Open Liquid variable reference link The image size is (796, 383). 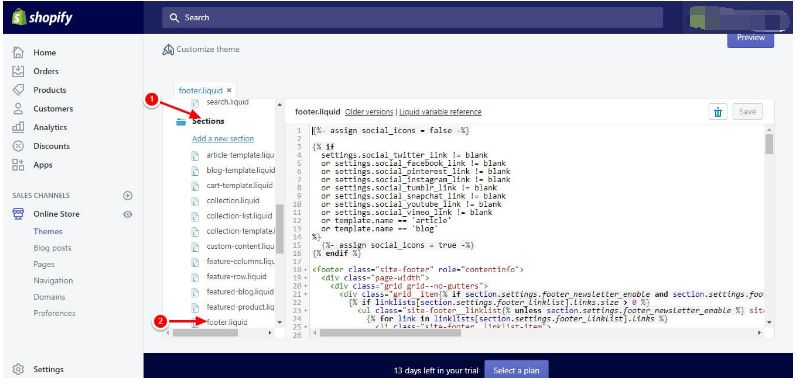point(440,112)
